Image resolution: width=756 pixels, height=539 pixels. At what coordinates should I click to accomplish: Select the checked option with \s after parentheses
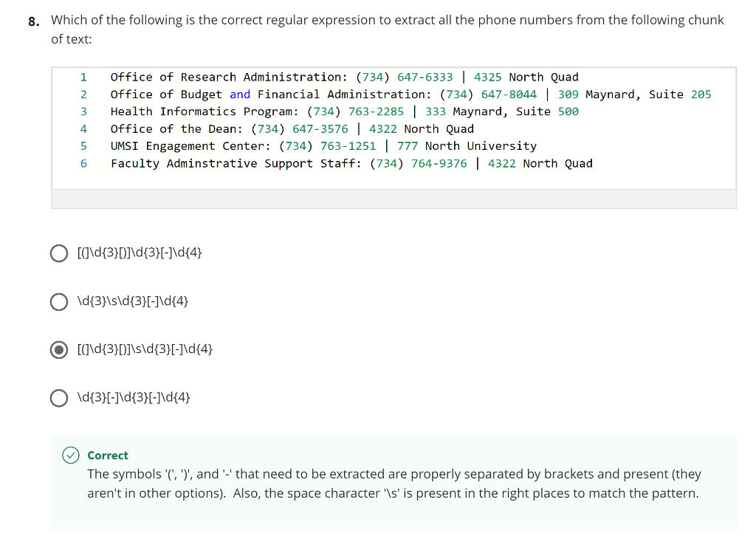tap(59, 349)
